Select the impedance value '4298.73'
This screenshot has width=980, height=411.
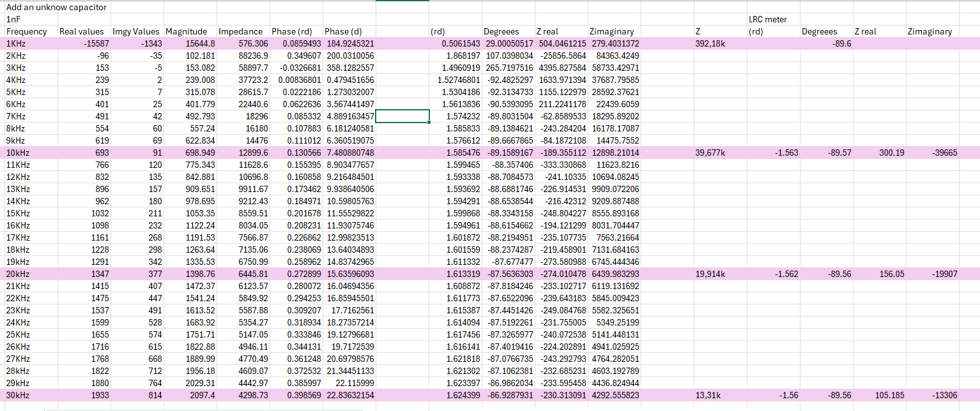pos(254,395)
